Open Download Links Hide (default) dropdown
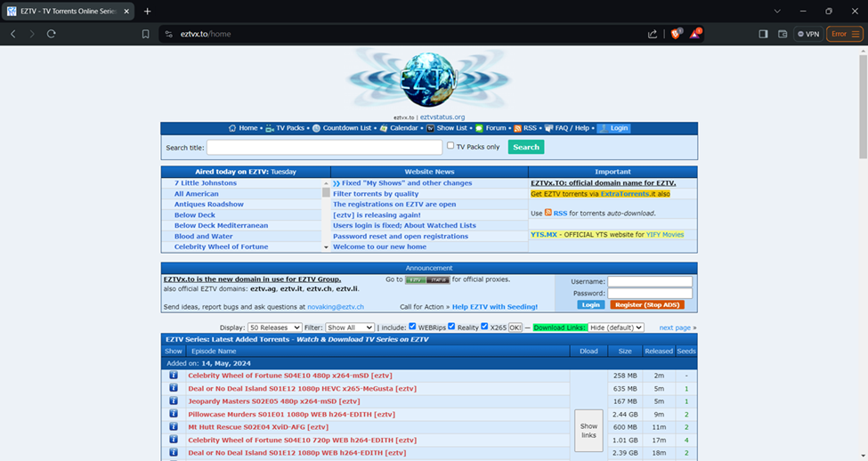The width and height of the screenshot is (868, 461). click(615, 328)
